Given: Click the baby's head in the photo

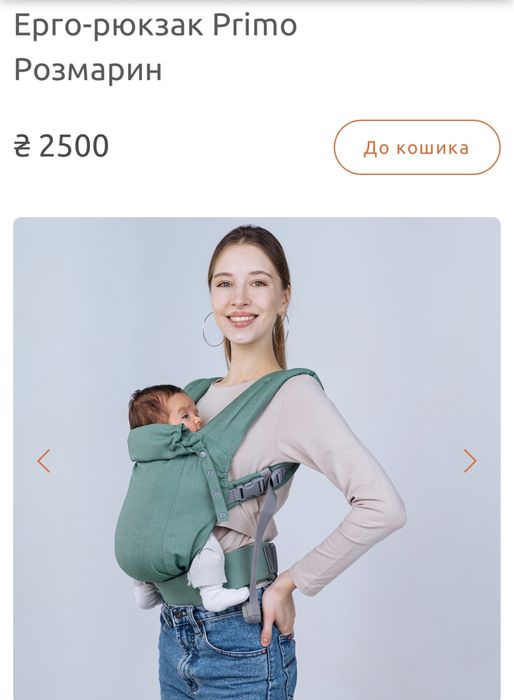Looking at the screenshot, I should coord(161,406).
